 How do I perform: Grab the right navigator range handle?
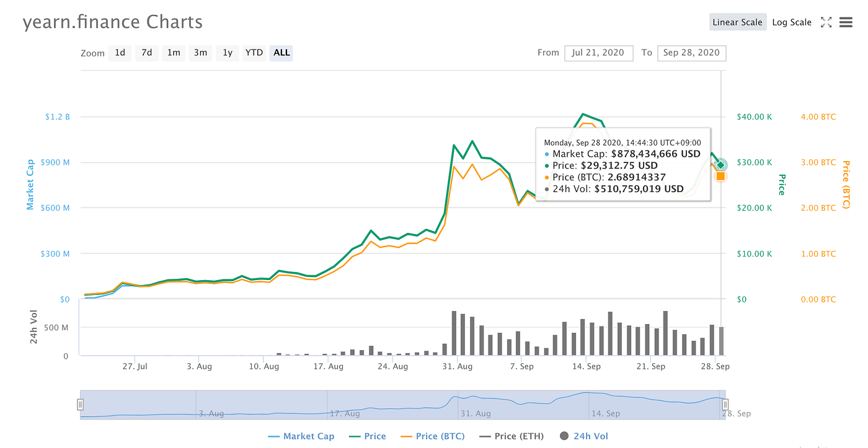click(725, 405)
